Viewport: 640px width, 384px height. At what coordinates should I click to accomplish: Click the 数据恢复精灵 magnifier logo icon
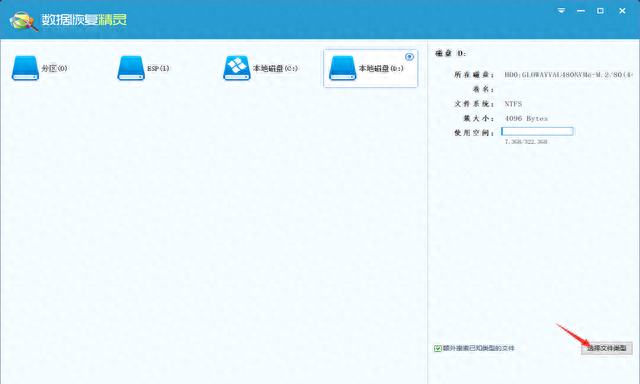tap(24, 21)
